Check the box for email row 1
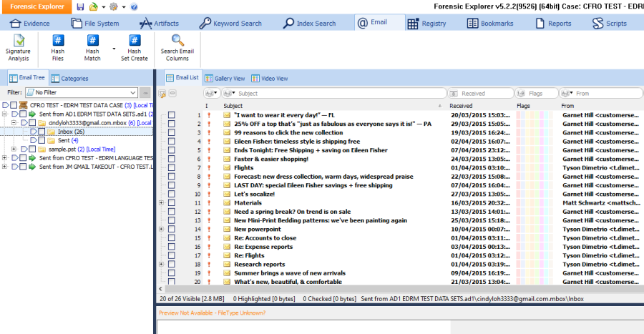644x334 pixels. [x=171, y=114]
